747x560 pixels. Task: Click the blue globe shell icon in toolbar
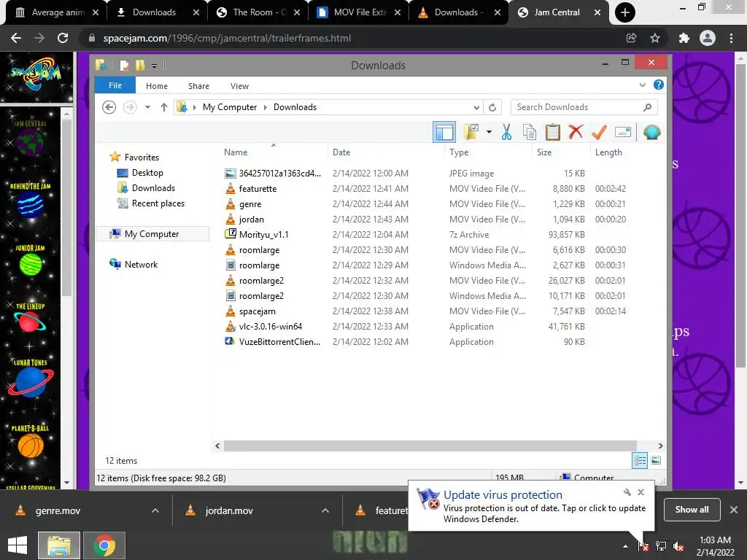tap(651, 132)
